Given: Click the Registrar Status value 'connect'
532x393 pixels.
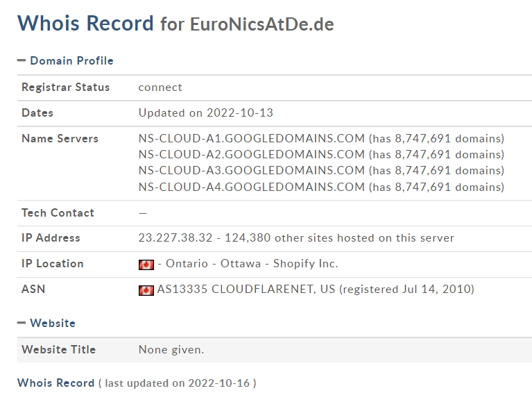Looking at the screenshot, I should tap(160, 87).
